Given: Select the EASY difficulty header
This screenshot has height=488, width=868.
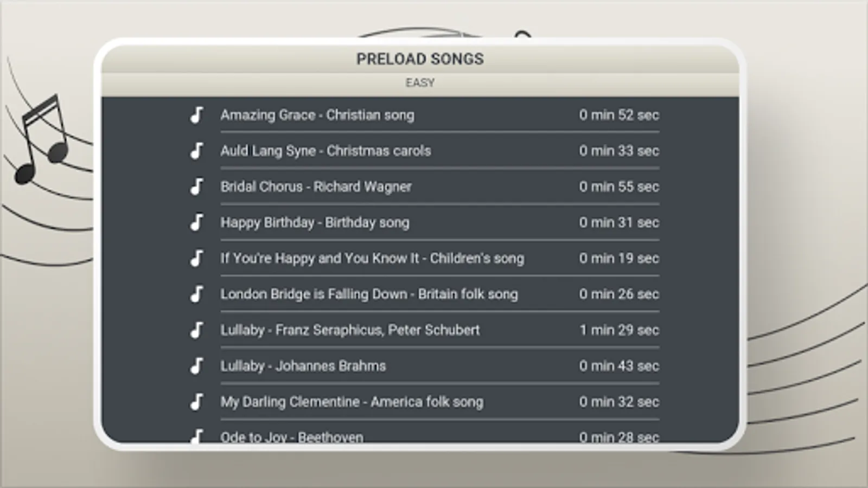Looking at the screenshot, I should [x=420, y=83].
